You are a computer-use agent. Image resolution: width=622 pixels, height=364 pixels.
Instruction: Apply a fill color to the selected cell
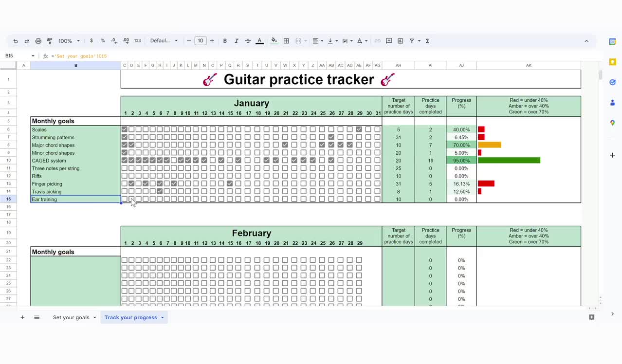click(x=274, y=41)
